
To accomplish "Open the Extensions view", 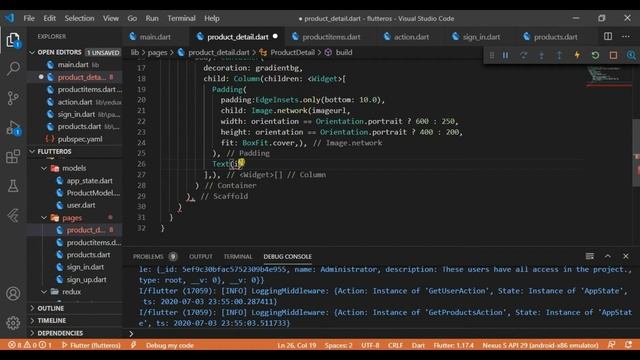I will click(13, 156).
